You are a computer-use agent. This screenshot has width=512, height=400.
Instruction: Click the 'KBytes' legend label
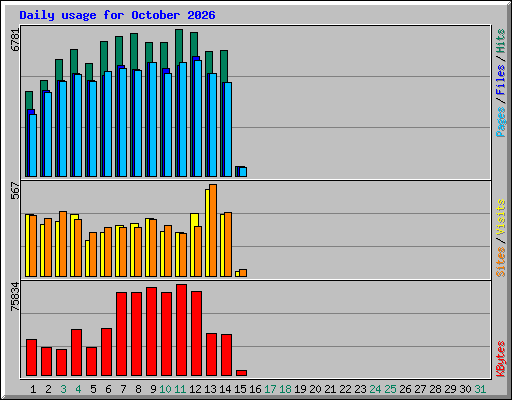[x=501, y=359]
